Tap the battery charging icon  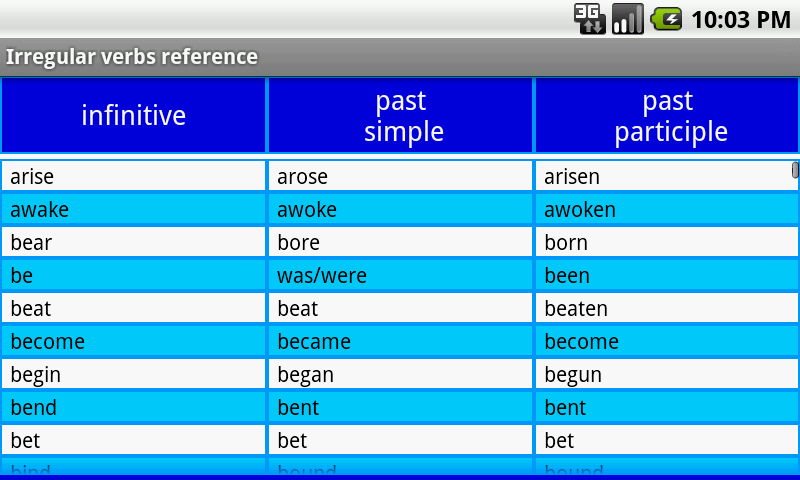(x=666, y=19)
